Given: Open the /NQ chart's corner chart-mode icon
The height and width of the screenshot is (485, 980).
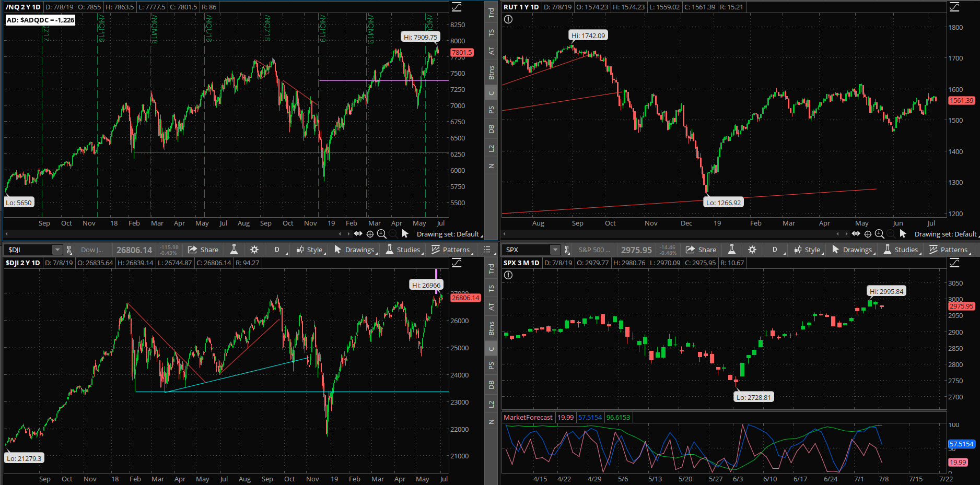Looking at the screenshot, I should click(457, 7).
